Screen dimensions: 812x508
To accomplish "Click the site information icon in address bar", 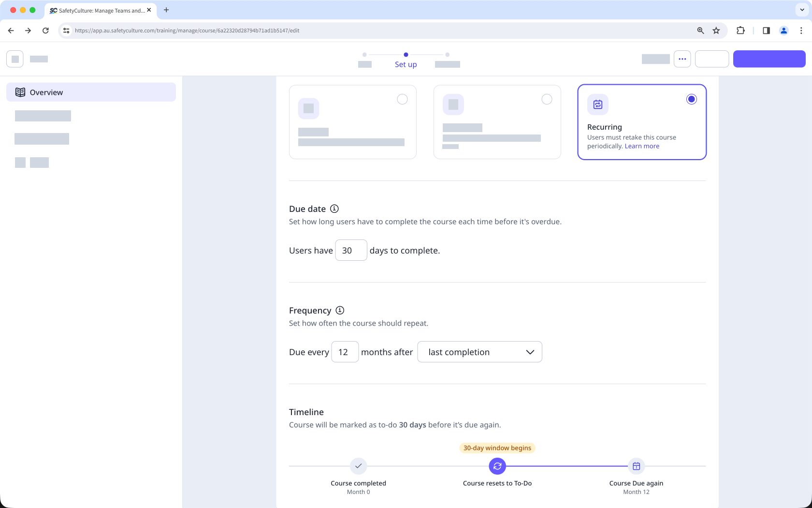I will coord(67,30).
